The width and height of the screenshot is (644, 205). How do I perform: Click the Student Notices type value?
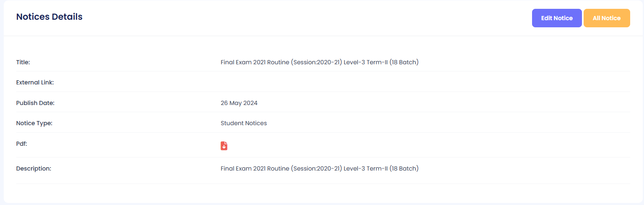pos(244,123)
